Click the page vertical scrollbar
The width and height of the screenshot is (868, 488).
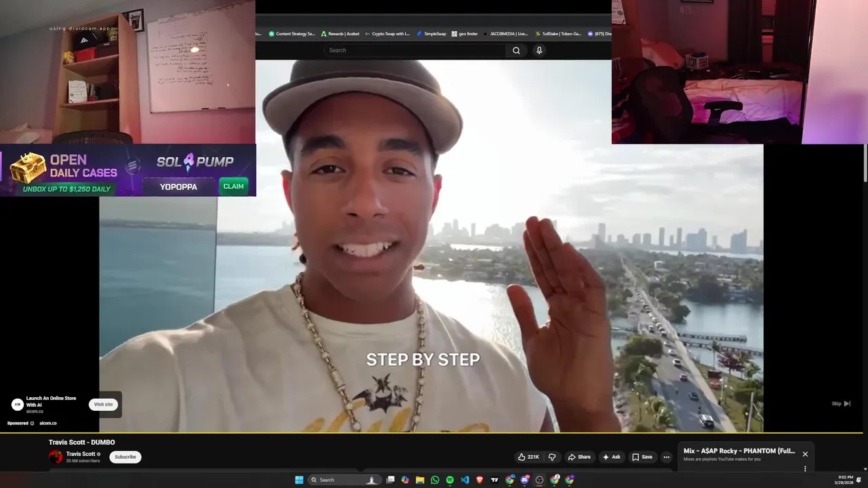point(865,163)
